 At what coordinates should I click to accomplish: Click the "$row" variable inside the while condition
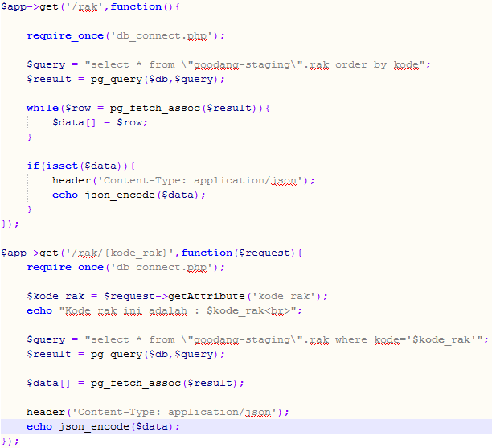(x=78, y=108)
